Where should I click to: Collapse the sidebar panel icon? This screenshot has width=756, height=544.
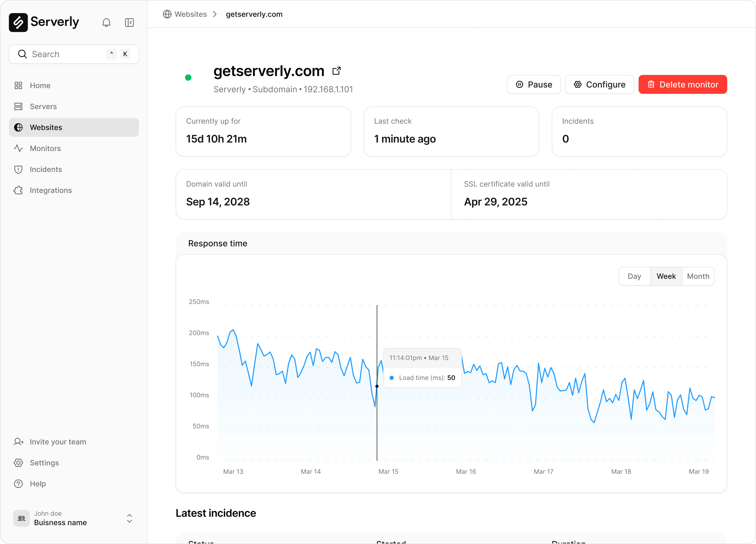(x=129, y=22)
